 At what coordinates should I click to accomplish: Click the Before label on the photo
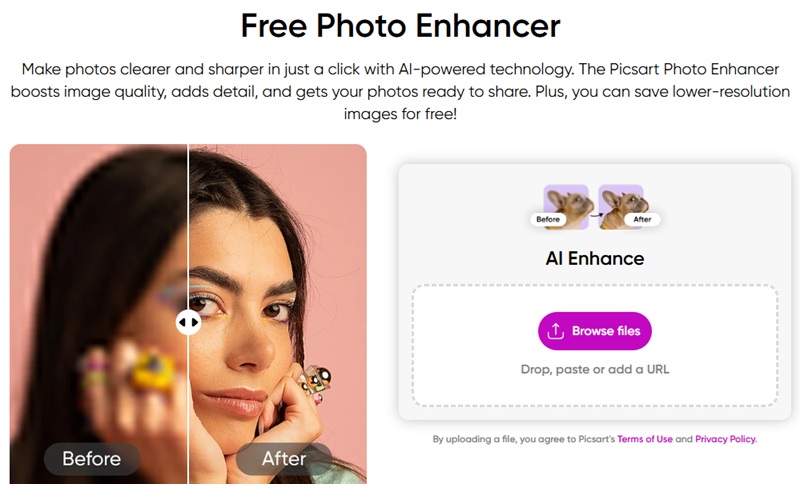(92, 458)
